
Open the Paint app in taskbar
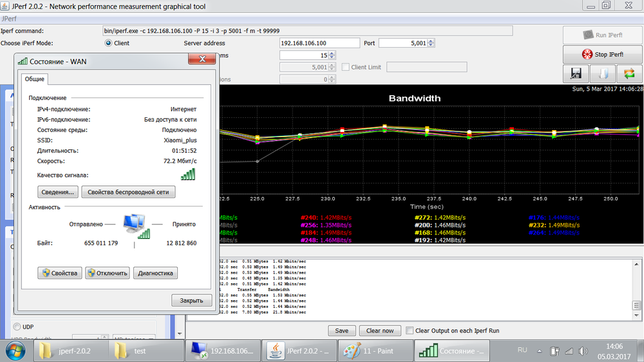click(x=375, y=351)
